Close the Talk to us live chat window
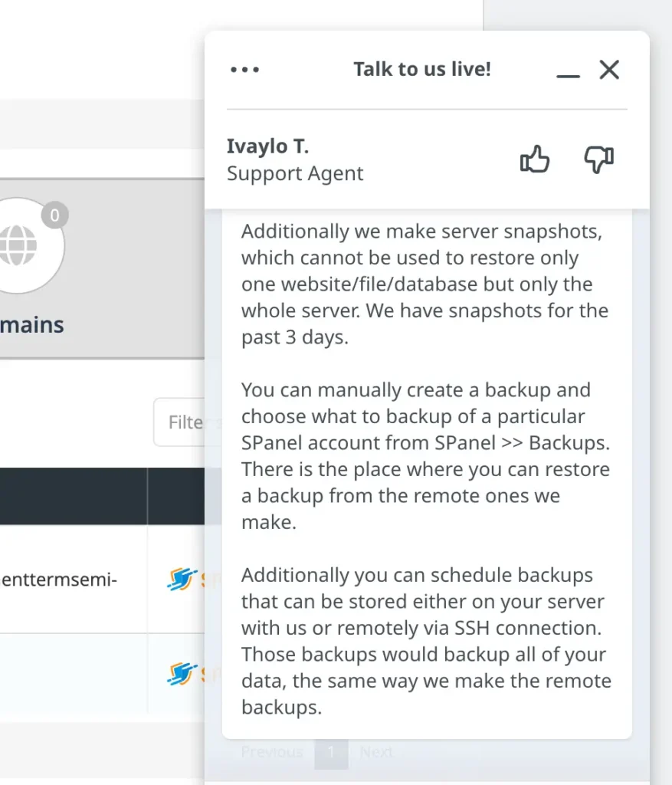This screenshot has width=672, height=785. tap(609, 70)
